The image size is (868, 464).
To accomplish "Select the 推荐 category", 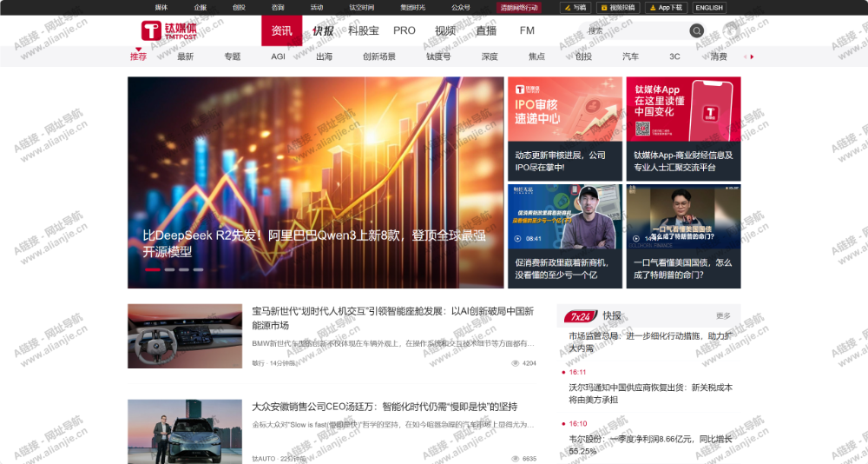I will pyautogui.click(x=138, y=56).
